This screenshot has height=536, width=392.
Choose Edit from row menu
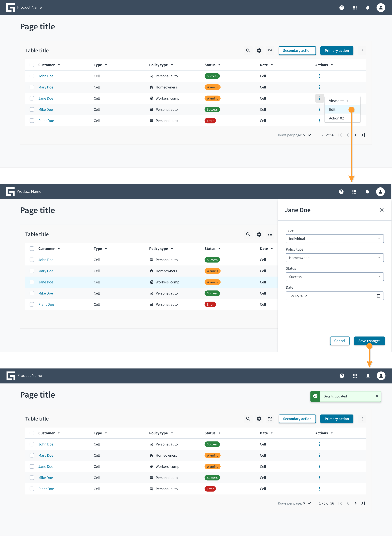click(342, 109)
